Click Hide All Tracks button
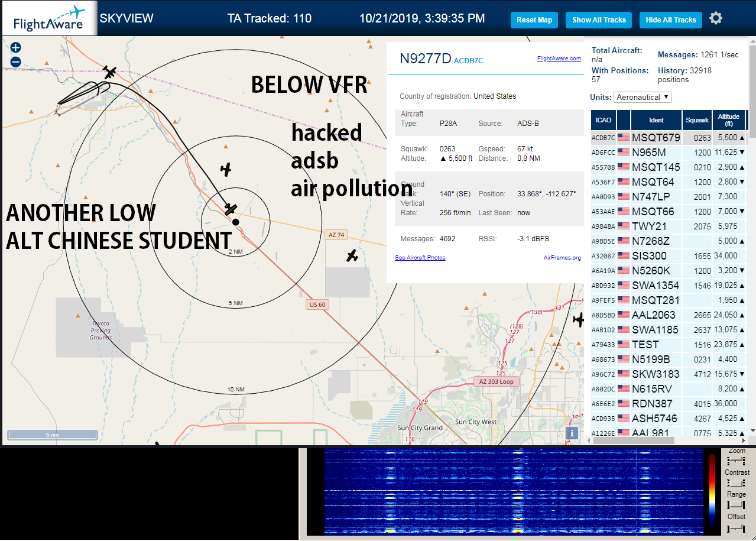 671,20
